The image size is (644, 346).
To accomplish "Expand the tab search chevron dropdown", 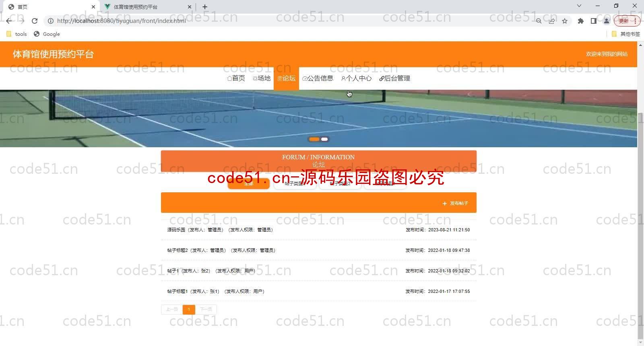I will [x=579, y=6].
